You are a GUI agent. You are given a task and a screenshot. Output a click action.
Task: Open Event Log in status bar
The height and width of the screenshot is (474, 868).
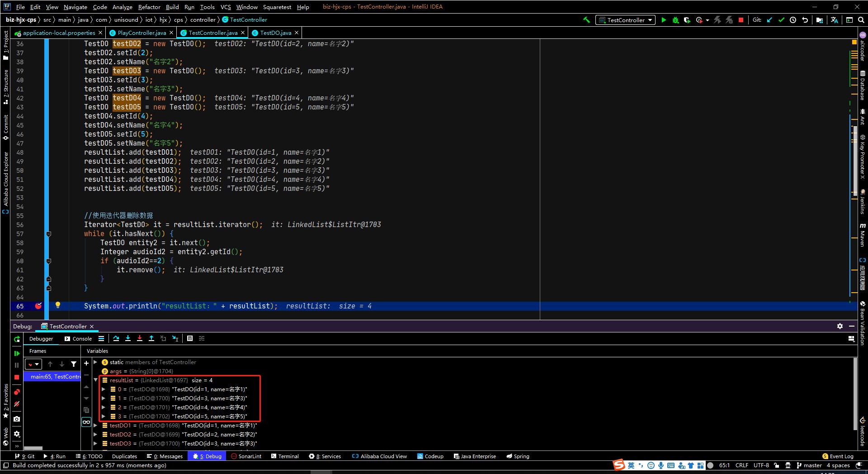pos(838,456)
